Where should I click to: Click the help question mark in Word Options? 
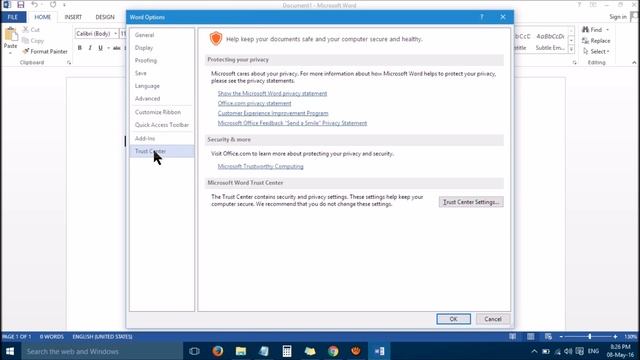482,17
